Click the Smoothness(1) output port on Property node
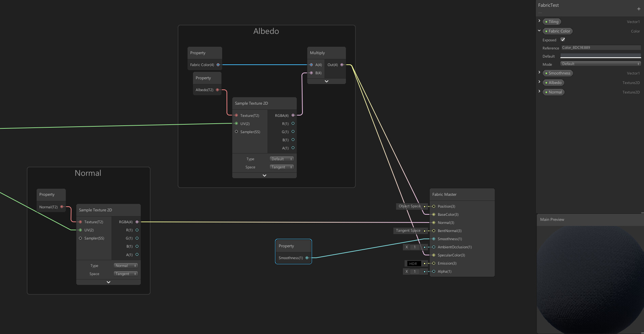The height and width of the screenshot is (334, 644). pyautogui.click(x=307, y=258)
